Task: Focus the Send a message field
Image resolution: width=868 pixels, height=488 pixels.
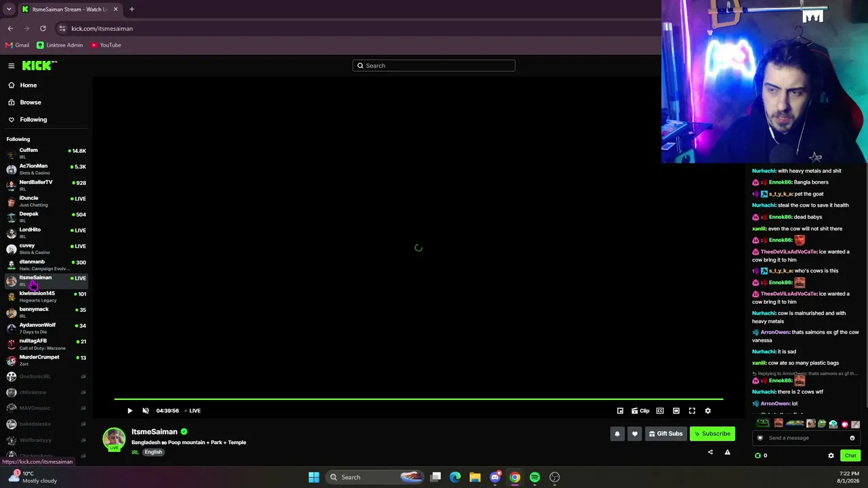Action: pyautogui.click(x=805, y=438)
